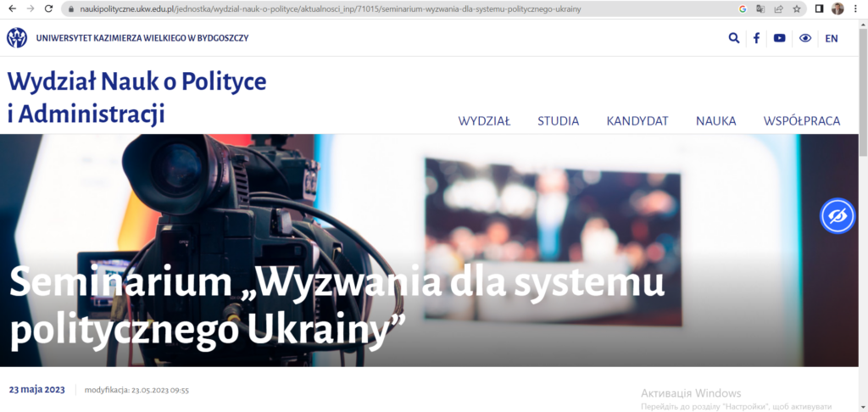Viewport: 868px width, 412px height.
Task: Switch language to EN
Action: 831,38
